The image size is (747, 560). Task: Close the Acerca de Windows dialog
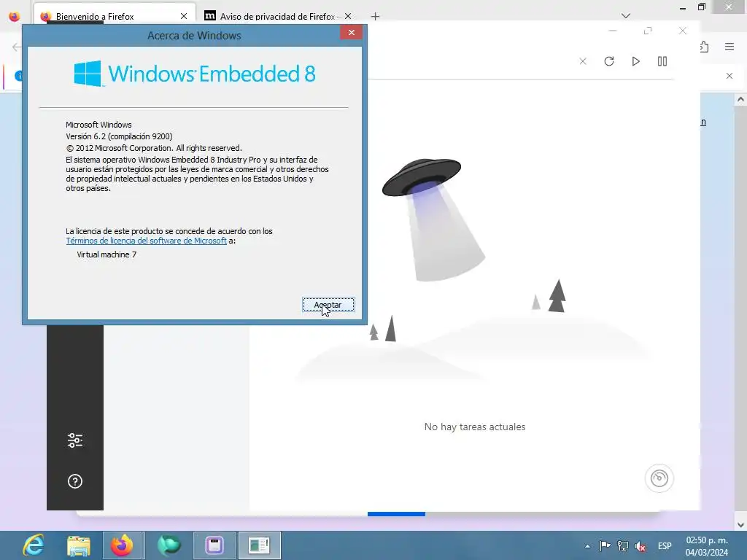[x=351, y=32]
